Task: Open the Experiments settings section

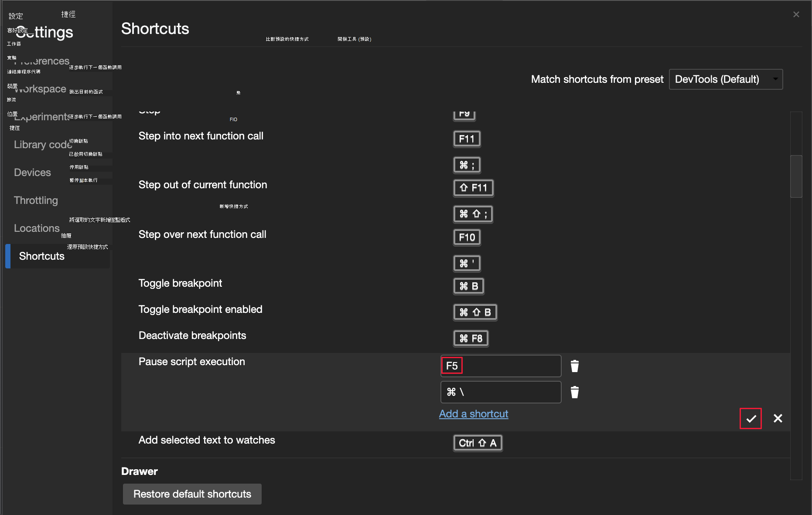Action: coord(42,116)
